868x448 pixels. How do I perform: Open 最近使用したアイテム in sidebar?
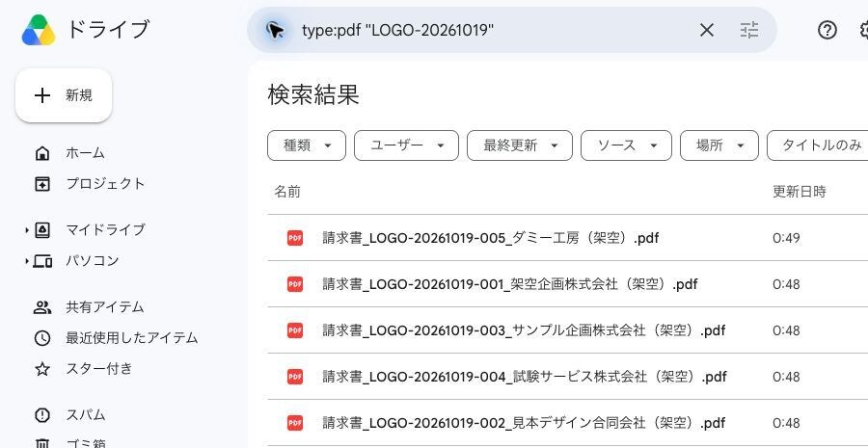coord(132,338)
